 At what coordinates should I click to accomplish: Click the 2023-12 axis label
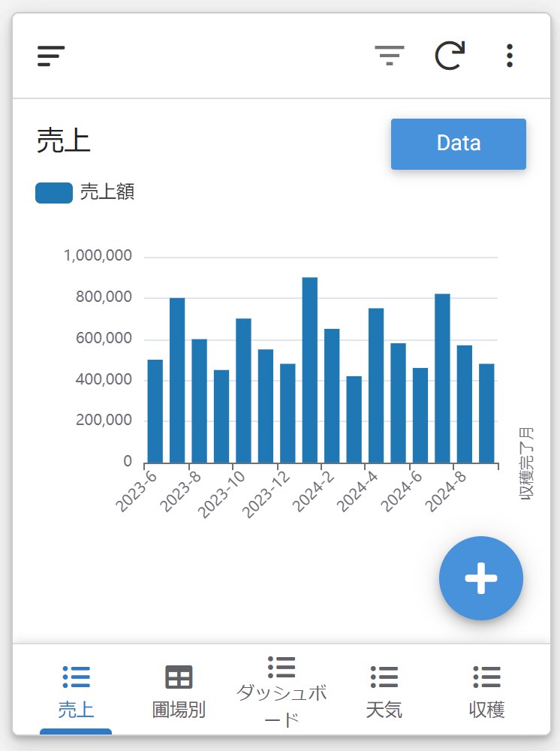tap(266, 495)
